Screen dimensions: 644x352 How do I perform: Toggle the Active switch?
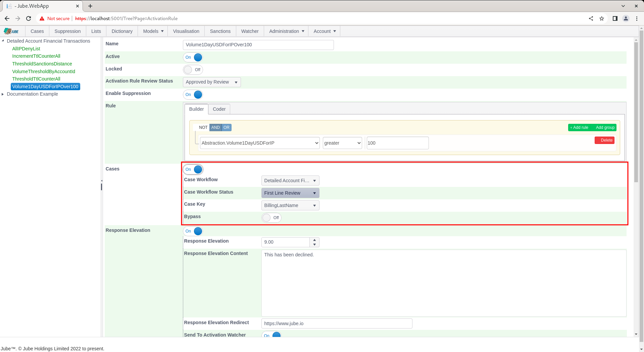(x=193, y=57)
